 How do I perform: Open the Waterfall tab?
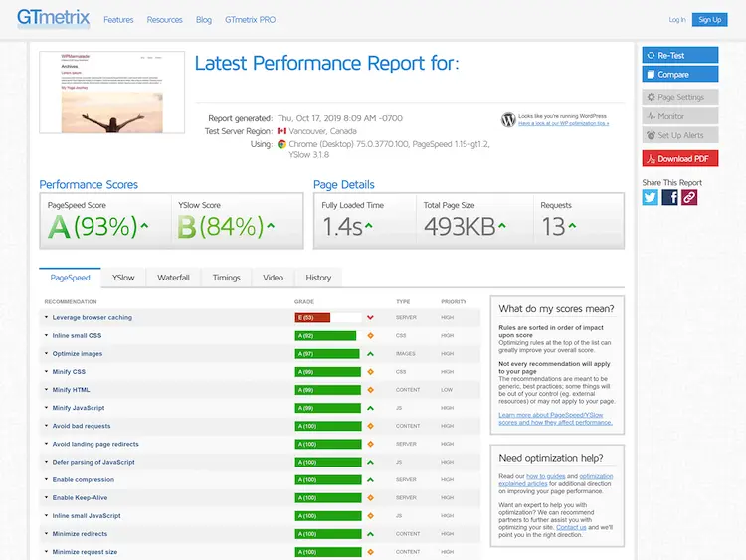(x=173, y=278)
